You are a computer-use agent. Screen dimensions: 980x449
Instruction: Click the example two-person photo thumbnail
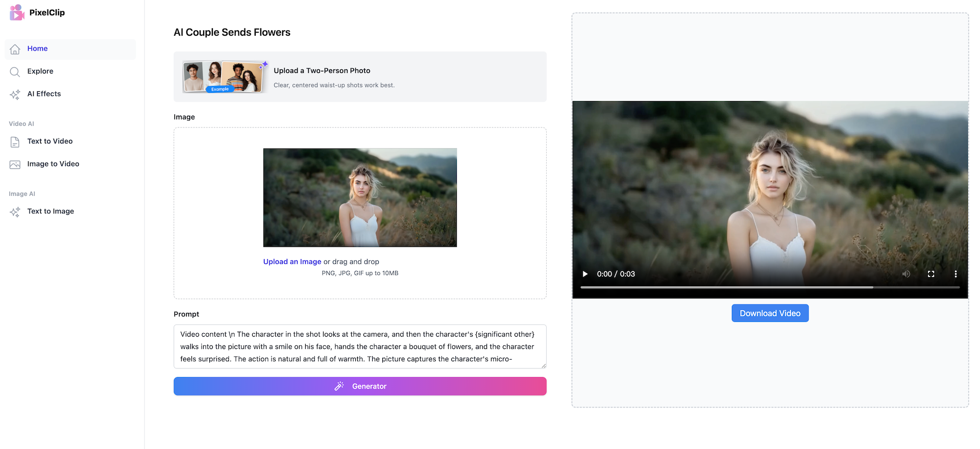(224, 77)
